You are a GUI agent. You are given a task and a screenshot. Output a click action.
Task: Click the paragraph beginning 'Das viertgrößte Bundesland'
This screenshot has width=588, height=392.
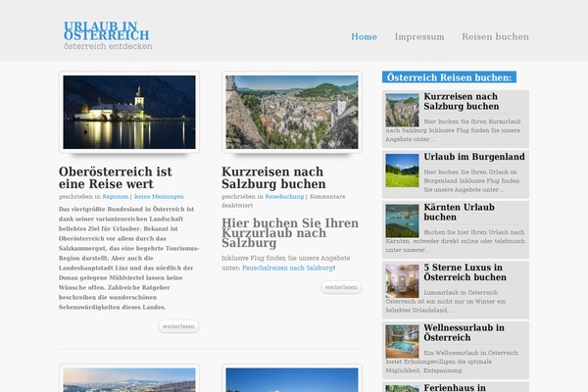[129, 258]
